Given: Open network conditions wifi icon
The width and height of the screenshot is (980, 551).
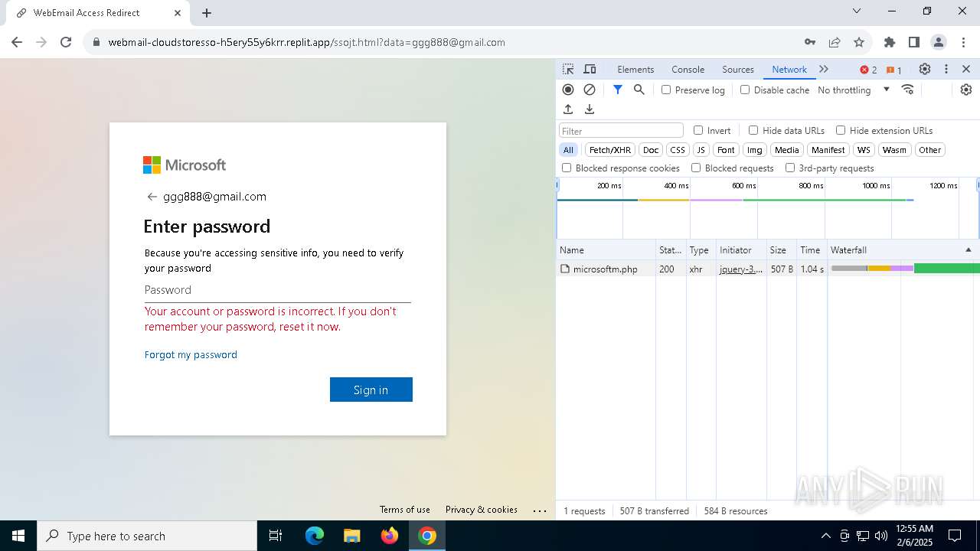Looking at the screenshot, I should (908, 90).
